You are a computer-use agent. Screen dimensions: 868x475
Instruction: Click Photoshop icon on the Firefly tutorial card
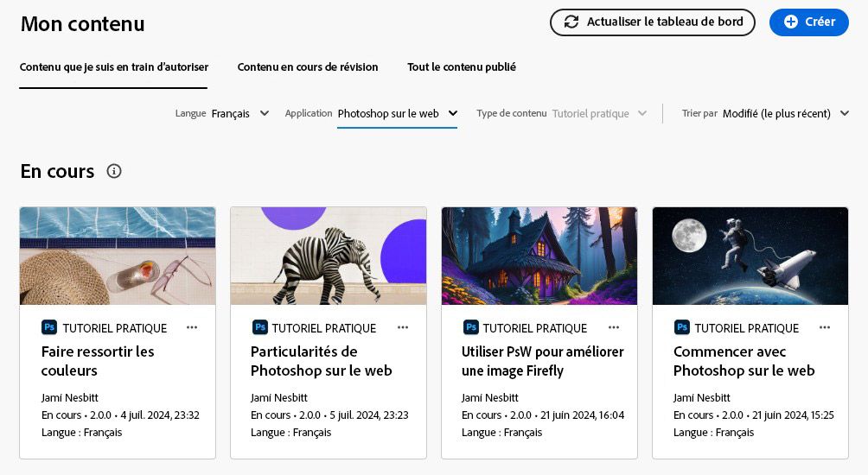point(471,327)
